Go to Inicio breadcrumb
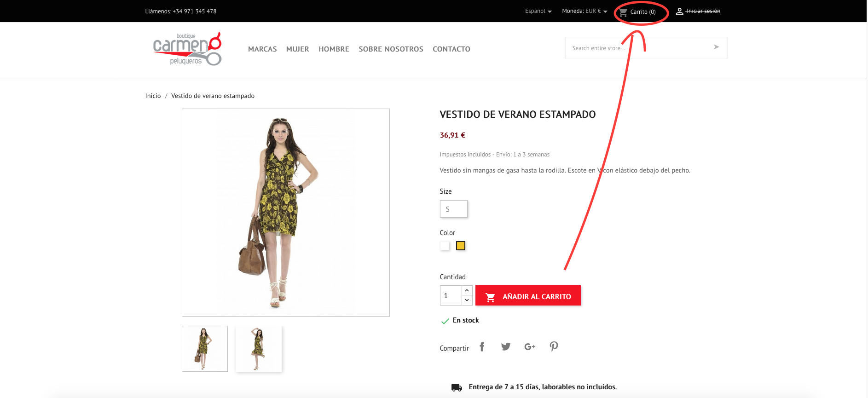This screenshot has width=868, height=398. coord(153,96)
